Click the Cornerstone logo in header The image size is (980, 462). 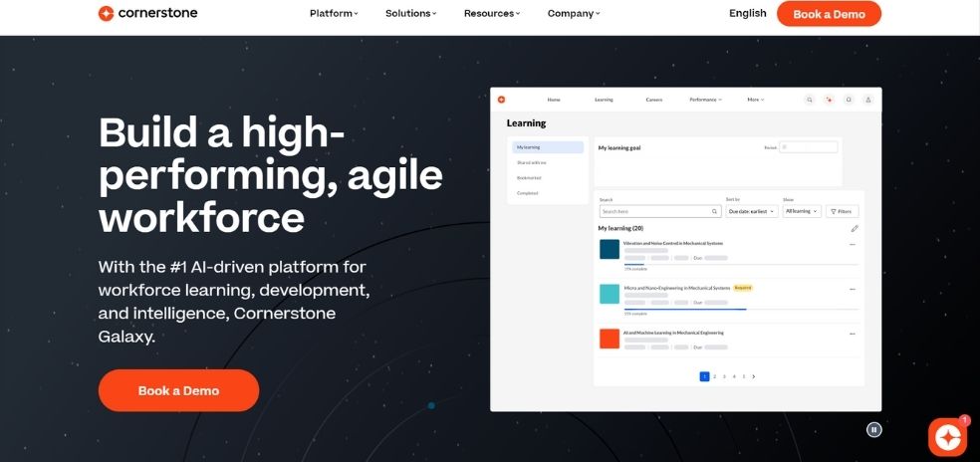pyautogui.click(x=147, y=13)
